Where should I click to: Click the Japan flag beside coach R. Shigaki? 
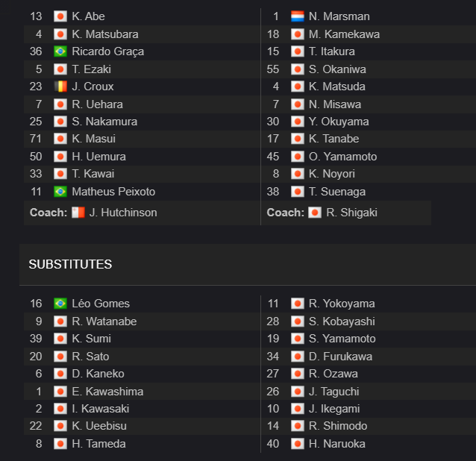click(x=315, y=213)
